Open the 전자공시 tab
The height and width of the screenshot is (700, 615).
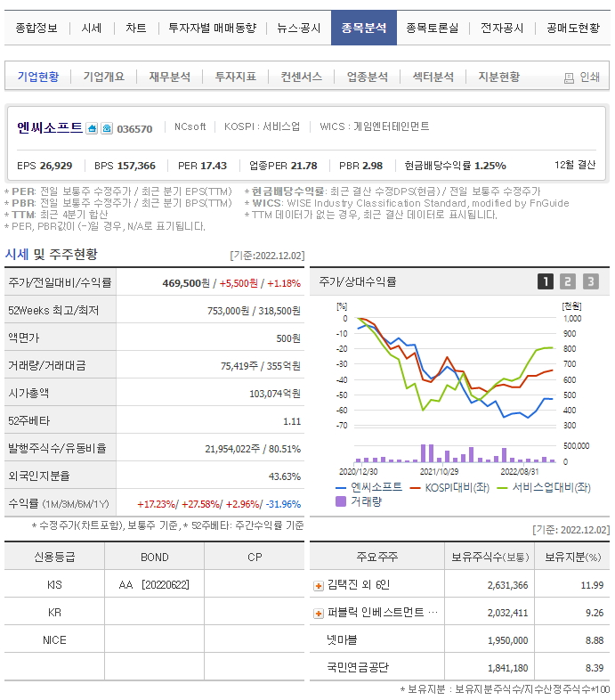click(x=502, y=28)
